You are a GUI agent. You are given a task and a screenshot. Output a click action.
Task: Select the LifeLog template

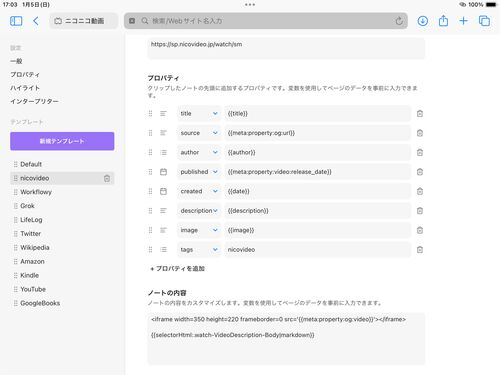click(x=62, y=220)
